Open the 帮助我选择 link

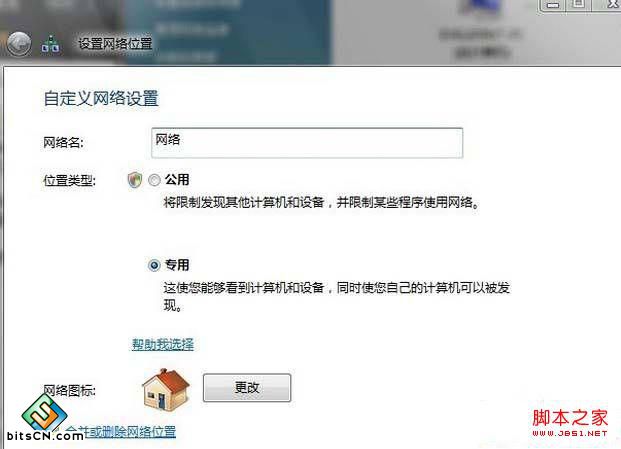click(163, 344)
